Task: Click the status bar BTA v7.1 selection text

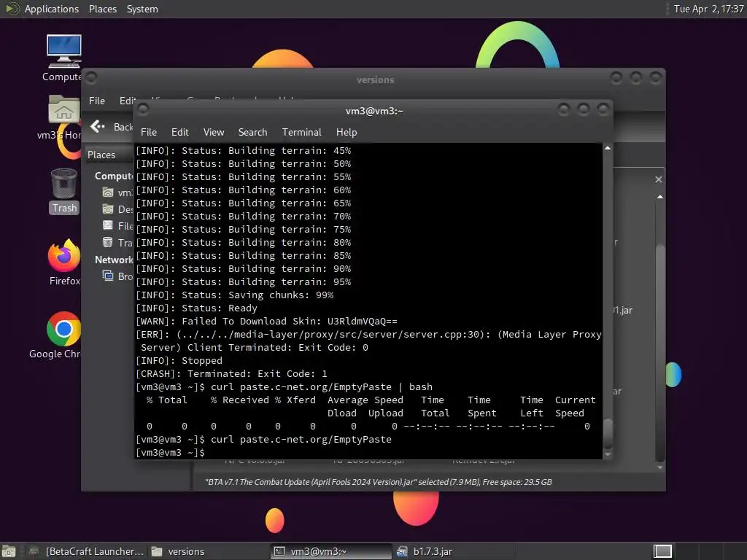Action: click(379, 482)
